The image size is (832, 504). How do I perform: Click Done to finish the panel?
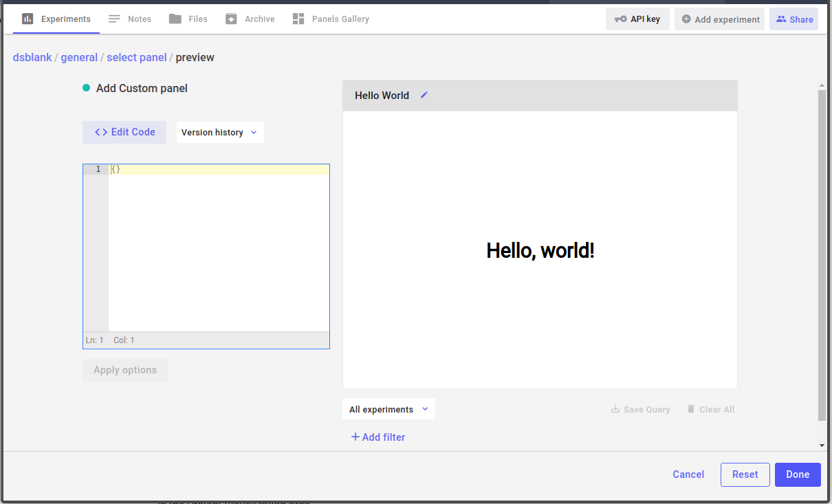click(x=798, y=474)
